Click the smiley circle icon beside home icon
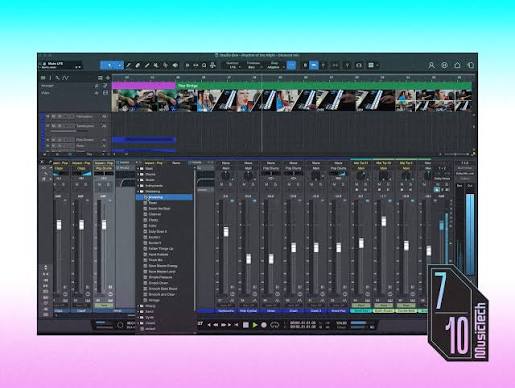 point(444,65)
